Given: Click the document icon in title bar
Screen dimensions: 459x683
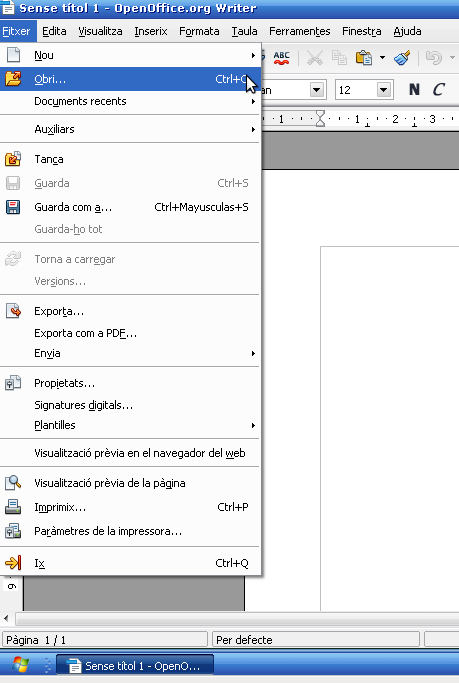Looking at the screenshot, I should point(7,8).
